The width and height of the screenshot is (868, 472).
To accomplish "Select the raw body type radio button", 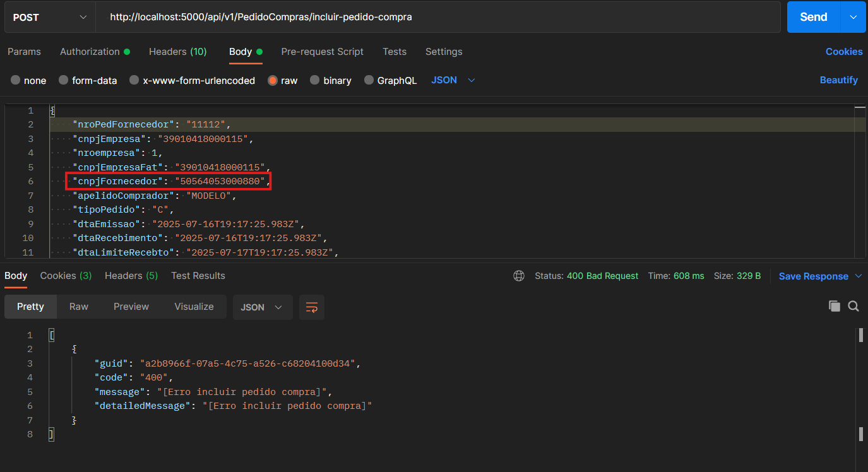I will [273, 80].
